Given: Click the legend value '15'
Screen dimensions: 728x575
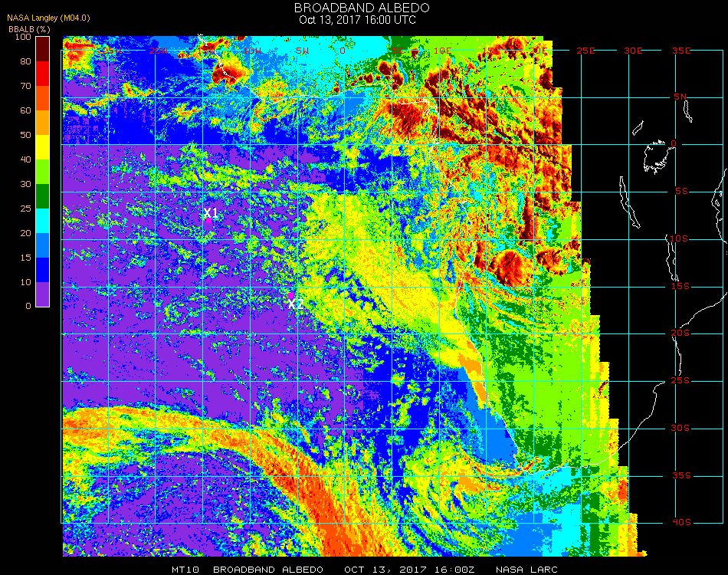Looking at the screenshot, I should point(25,258).
